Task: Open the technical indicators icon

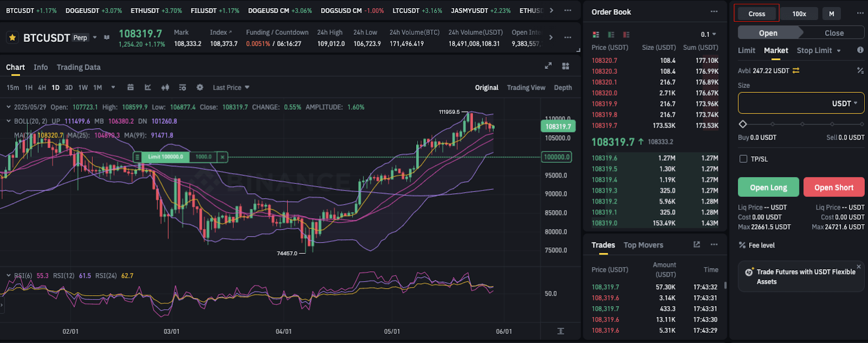Action: click(x=148, y=87)
